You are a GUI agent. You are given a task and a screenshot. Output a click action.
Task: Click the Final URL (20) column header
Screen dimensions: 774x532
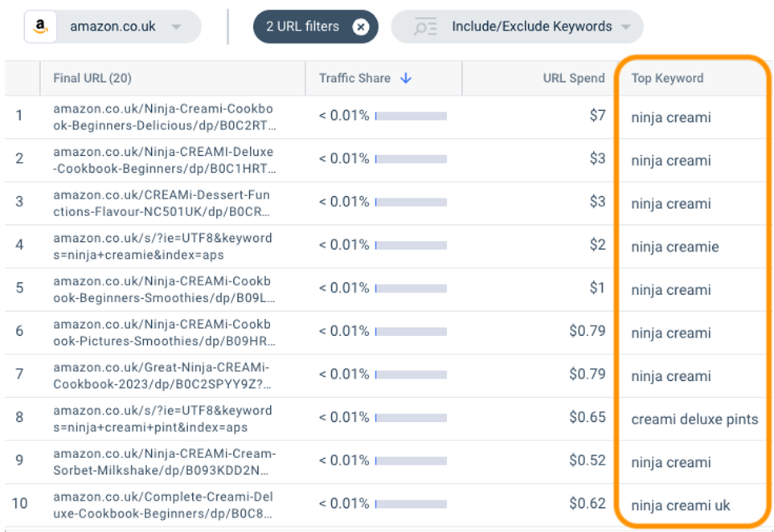pos(92,78)
